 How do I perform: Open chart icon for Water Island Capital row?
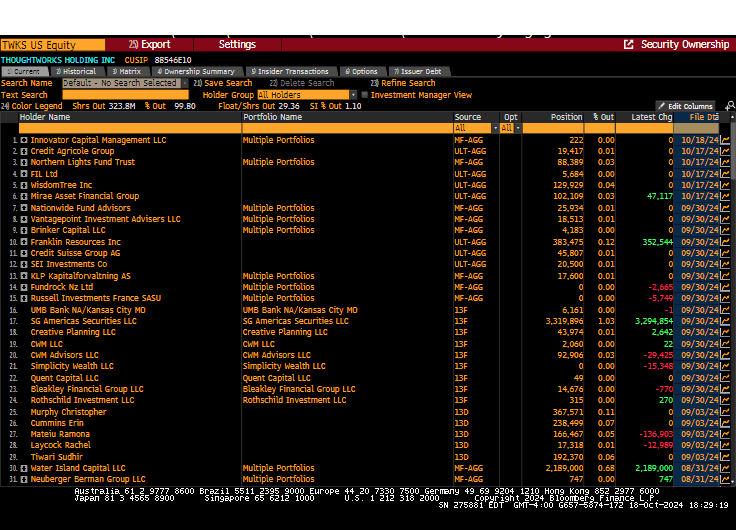(725, 468)
